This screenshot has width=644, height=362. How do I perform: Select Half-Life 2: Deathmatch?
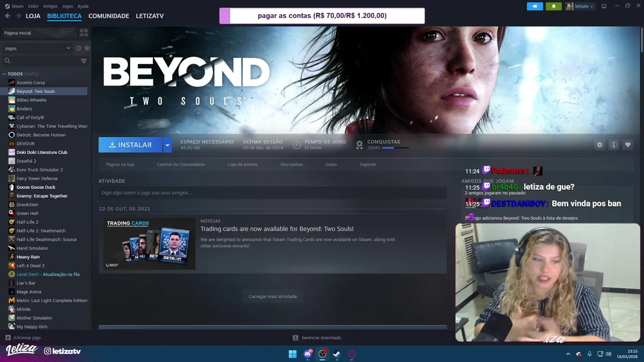[41, 231]
